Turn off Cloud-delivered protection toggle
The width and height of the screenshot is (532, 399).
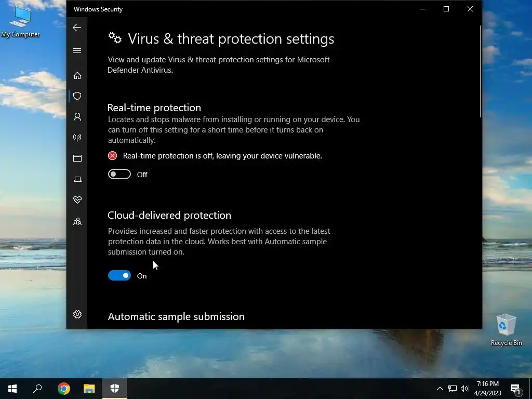(x=119, y=275)
